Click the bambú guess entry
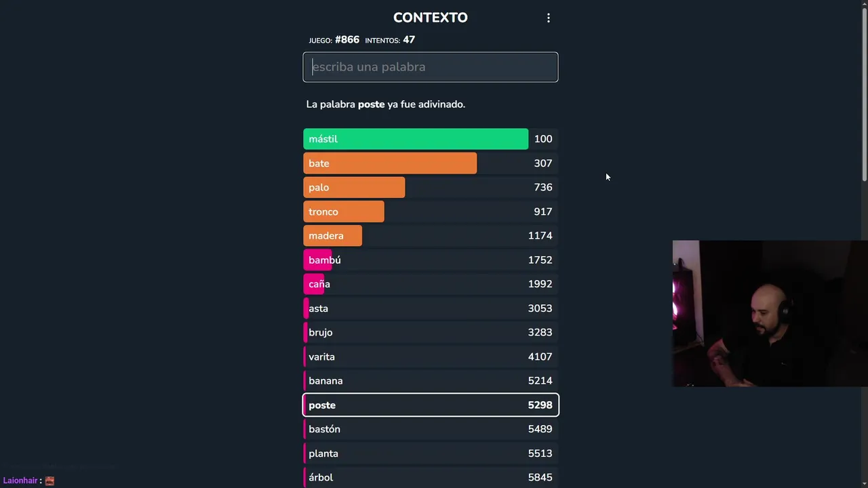This screenshot has height=488, width=868. tap(430, 260)
